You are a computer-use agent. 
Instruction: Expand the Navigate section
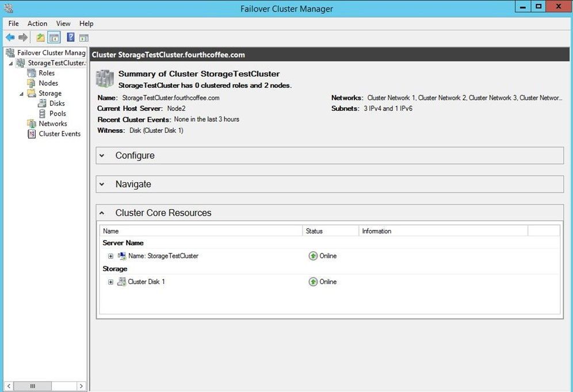102,185
